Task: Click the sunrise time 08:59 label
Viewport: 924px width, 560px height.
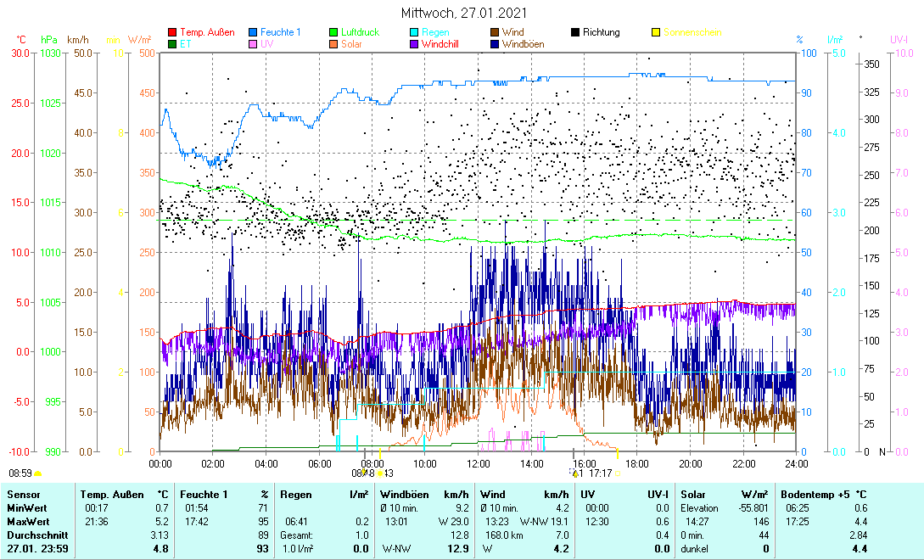Action: pos(20,473)
